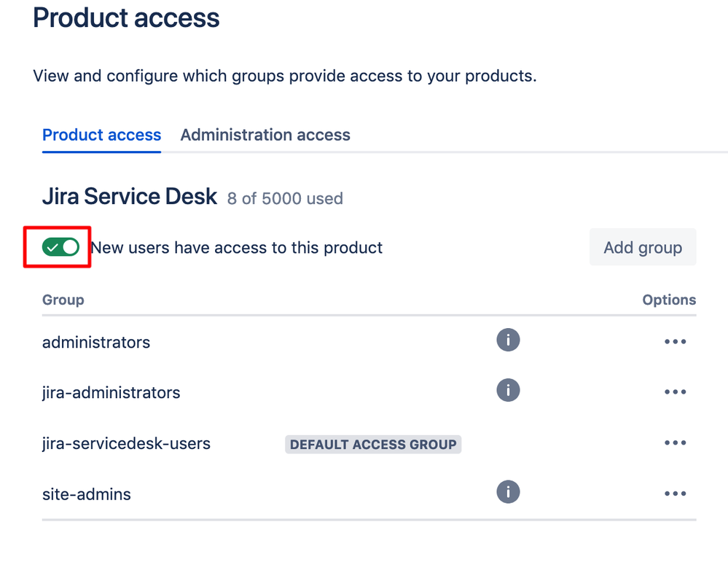Click the jira-administrators group name
Screen dimensions: 728x565
click(111, 393)
